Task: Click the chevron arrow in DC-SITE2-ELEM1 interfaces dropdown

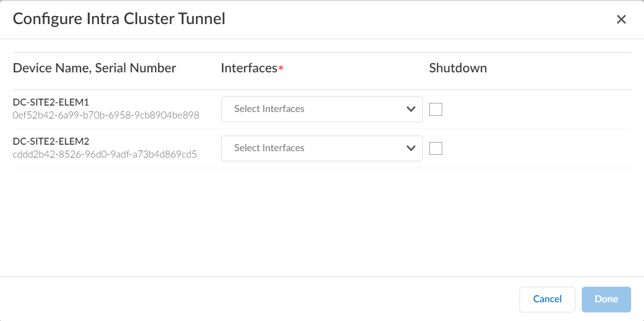Action: coord(411,109)
